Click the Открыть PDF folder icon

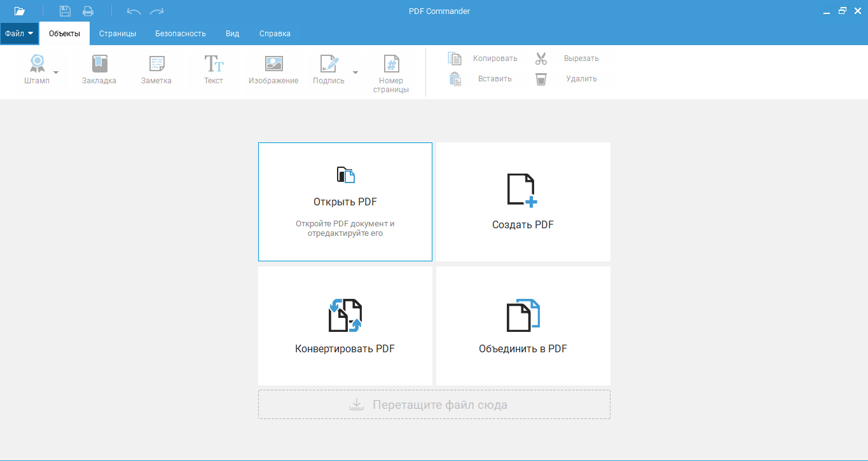tap(345, 175)
